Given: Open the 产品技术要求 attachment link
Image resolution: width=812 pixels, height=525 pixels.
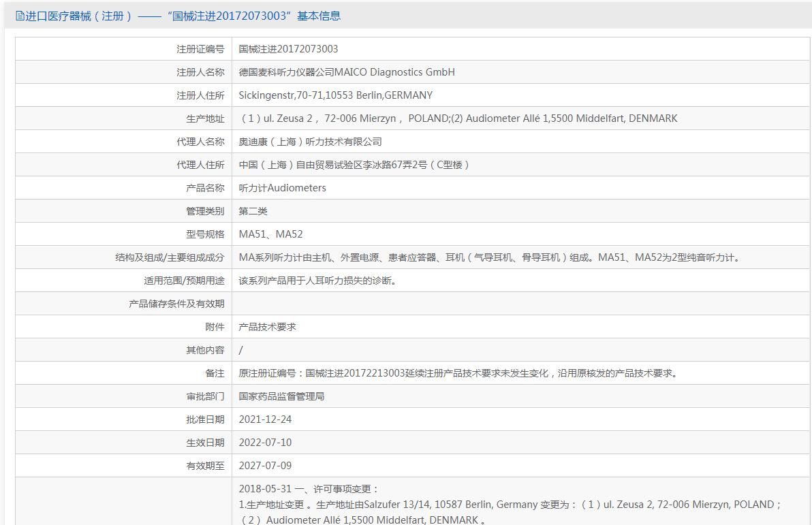Looking at the screenshot, I should 267,327.
